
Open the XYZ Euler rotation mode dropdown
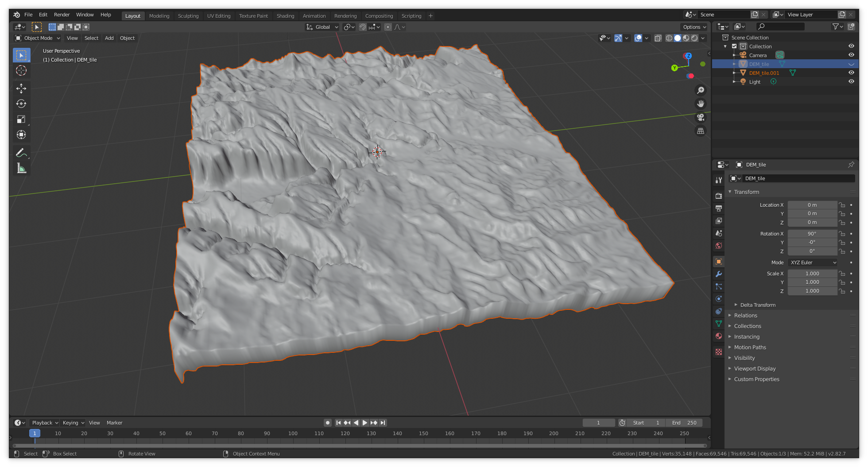[813, 262]
